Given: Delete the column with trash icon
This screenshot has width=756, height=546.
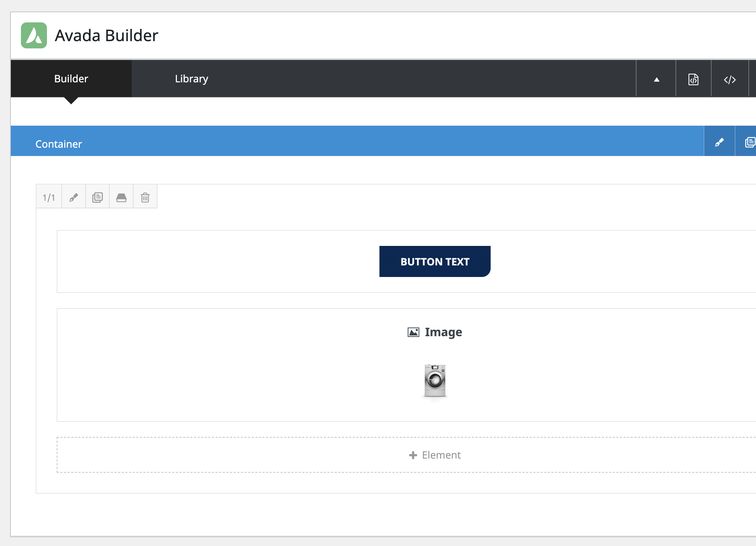Looking at the screenshot, I should coord(145,197).
